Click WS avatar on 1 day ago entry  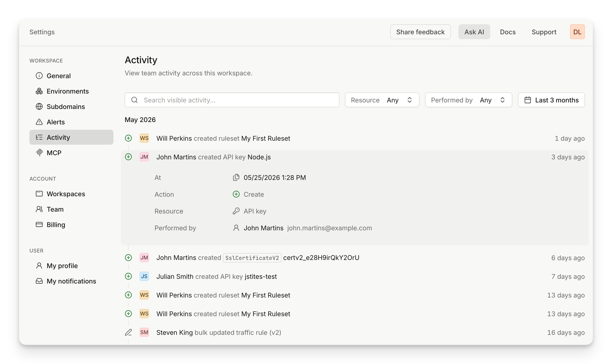(144, 138)
